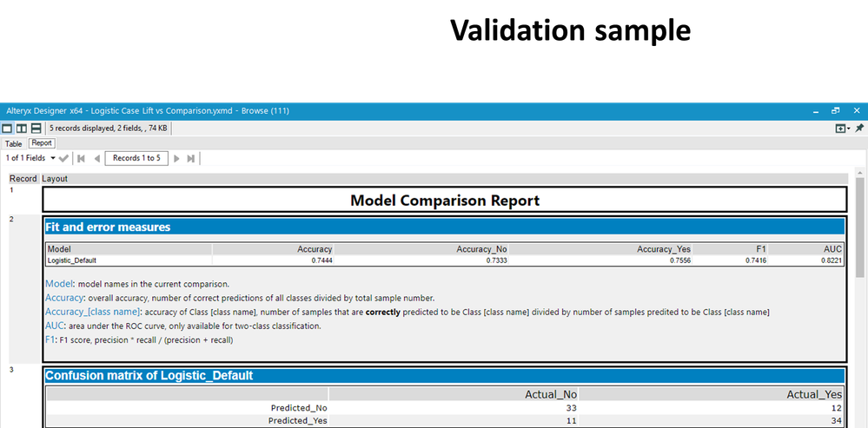Go to the previous records page

tap(96, 159)
